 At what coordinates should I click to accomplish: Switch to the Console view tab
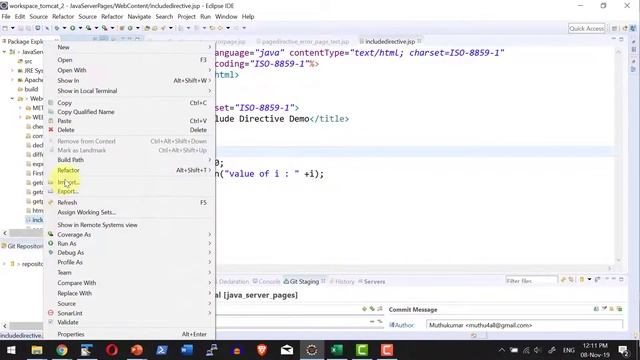tap(266, 281)
